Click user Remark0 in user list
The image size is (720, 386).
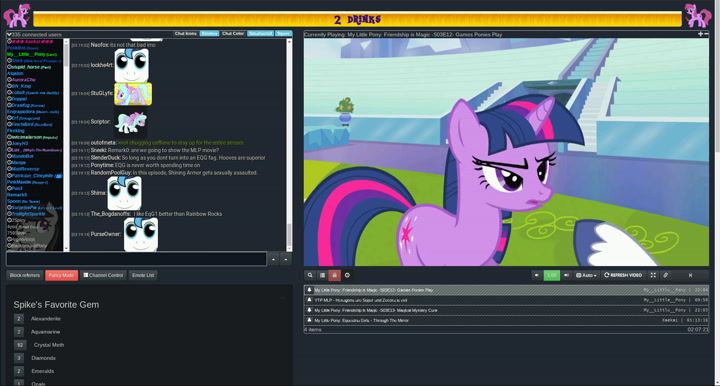[17, 195]
